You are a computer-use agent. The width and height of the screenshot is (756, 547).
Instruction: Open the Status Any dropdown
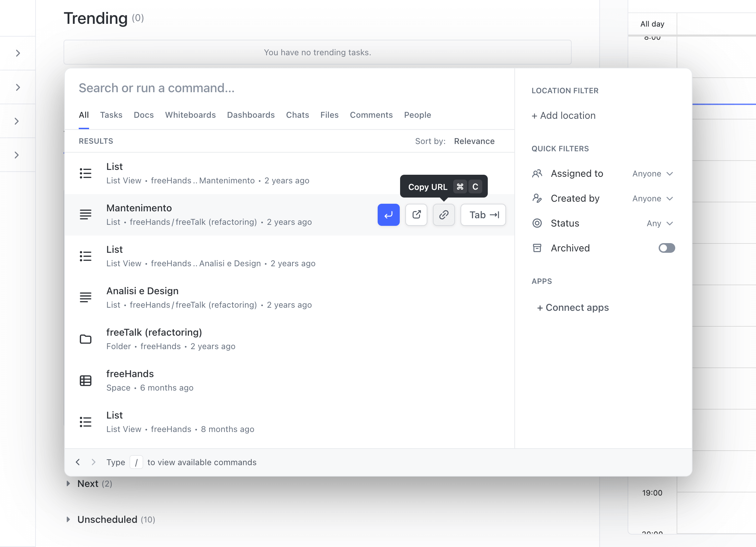(659, 223)
